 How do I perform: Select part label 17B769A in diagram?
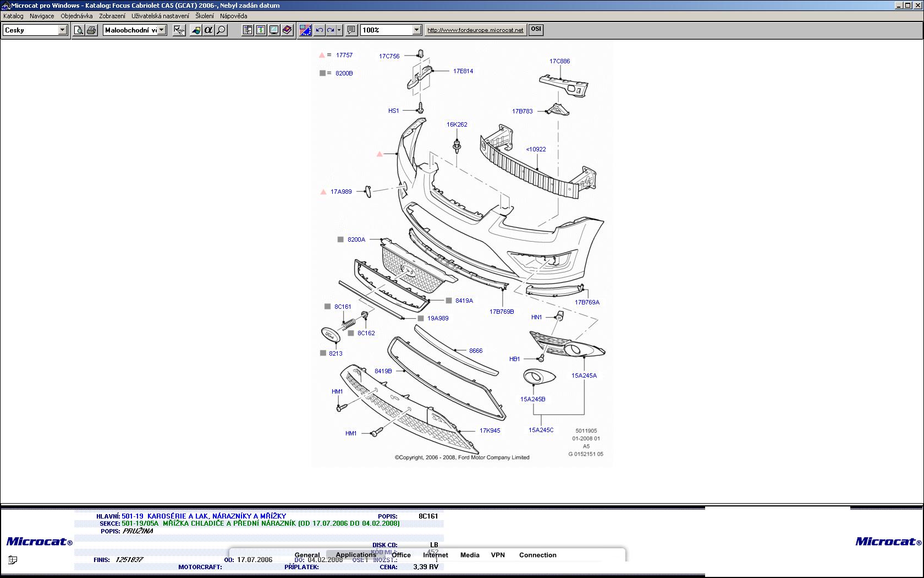pos(587,302)
